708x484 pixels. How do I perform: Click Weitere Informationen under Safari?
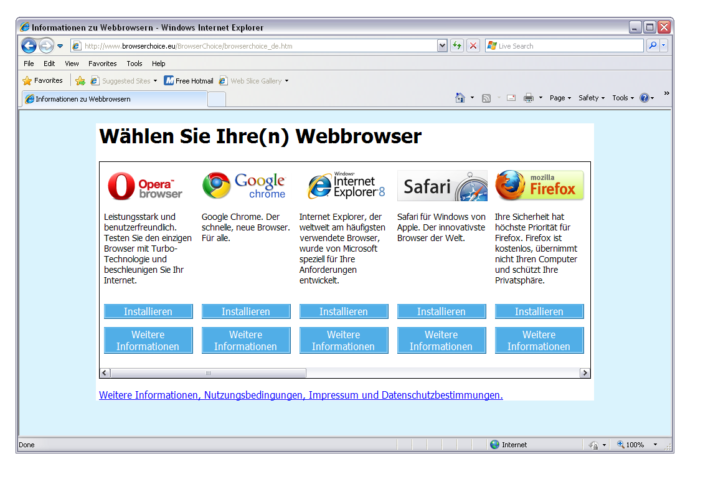[x=441, y=341]
